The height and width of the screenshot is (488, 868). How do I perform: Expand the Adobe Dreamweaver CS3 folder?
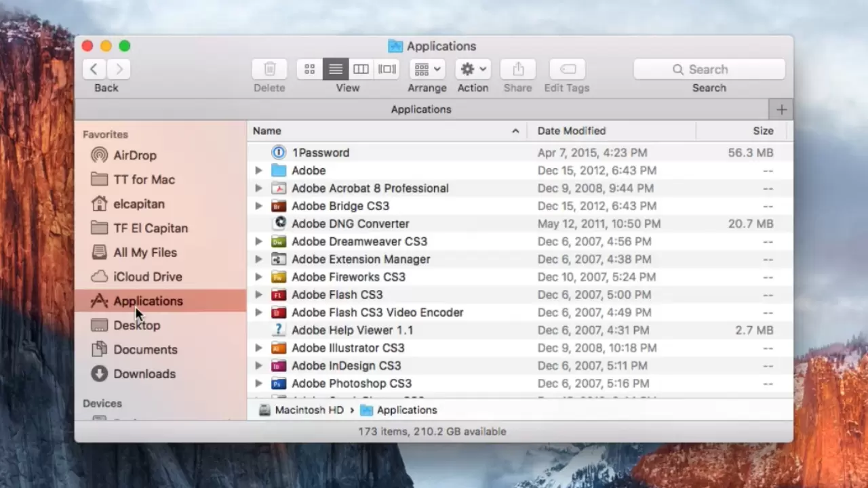click(x=258, y=241)
